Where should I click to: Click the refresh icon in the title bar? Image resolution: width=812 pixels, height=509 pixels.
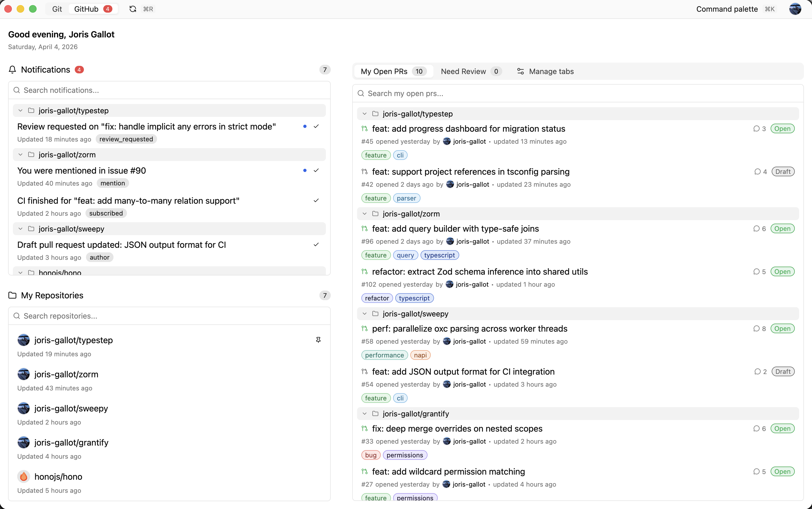[x=132, y=9]
